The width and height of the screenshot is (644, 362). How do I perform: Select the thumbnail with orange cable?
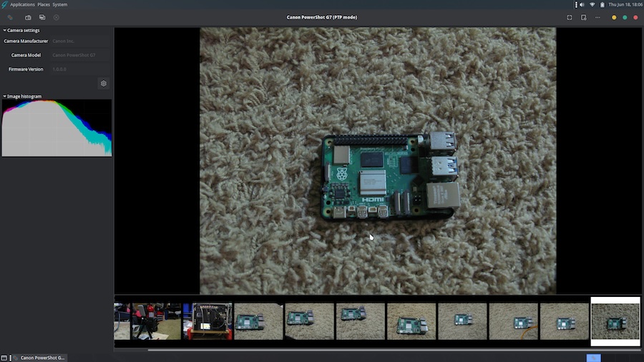point(513,321)
